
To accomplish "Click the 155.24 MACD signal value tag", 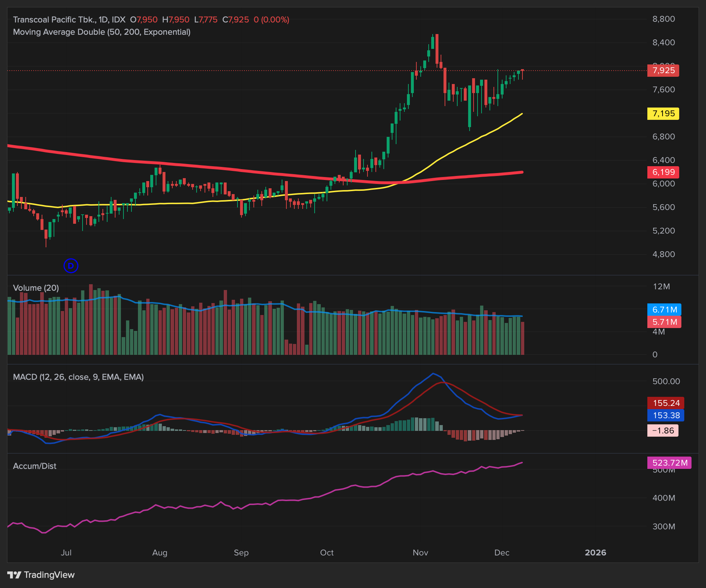I will point(665,403).
